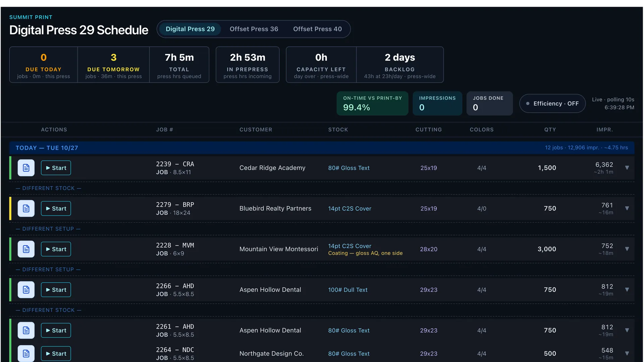Click 80# Gloss Text stock for Cedar Ridge
This screenshot has height=362, width=644.
pyautogui.click(x=349, y=168)
